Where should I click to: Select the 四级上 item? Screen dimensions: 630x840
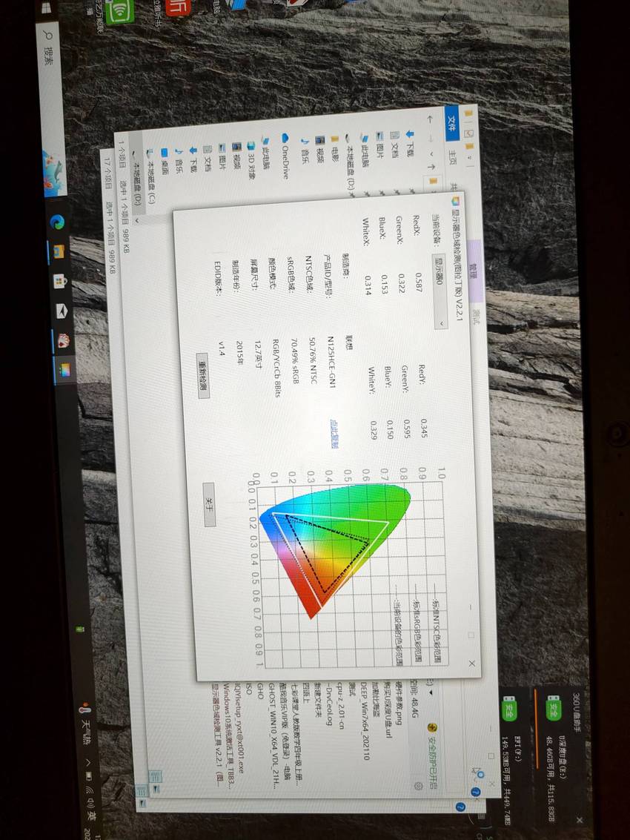tap(306, 694)
